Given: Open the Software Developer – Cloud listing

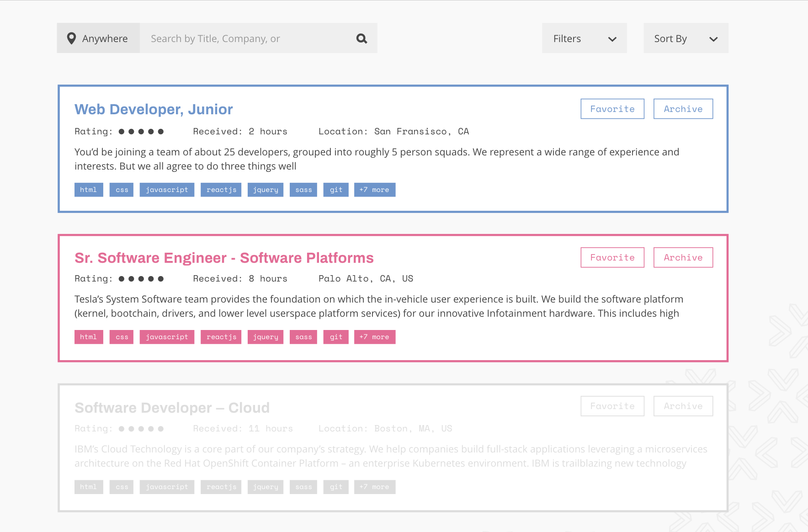Looking at the screenshot, I should (172, 408).
